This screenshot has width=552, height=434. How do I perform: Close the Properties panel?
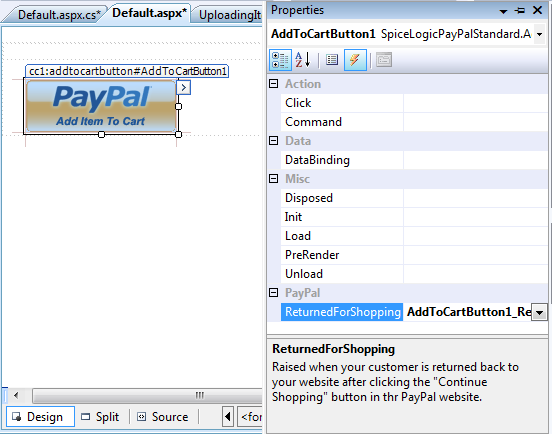[x=537, y=10]
